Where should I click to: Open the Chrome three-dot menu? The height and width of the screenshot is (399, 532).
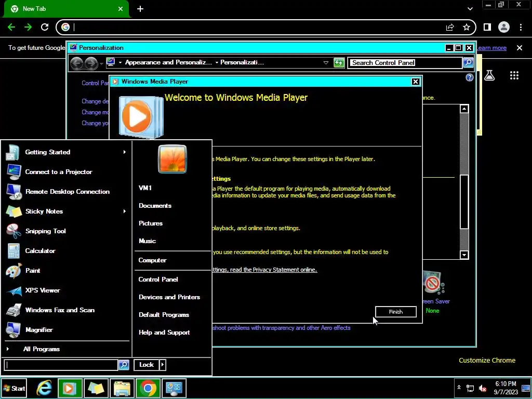coord(521,27)
